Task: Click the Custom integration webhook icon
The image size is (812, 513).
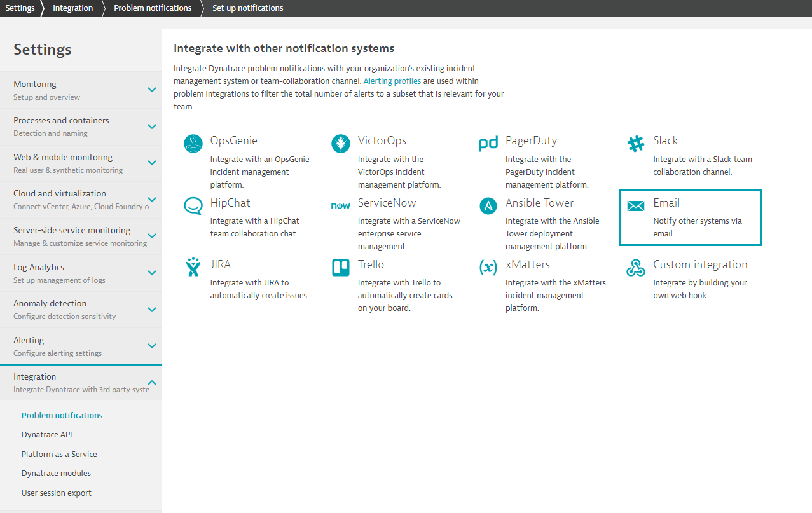Action: pyautogui.click(x=636, y=268)
